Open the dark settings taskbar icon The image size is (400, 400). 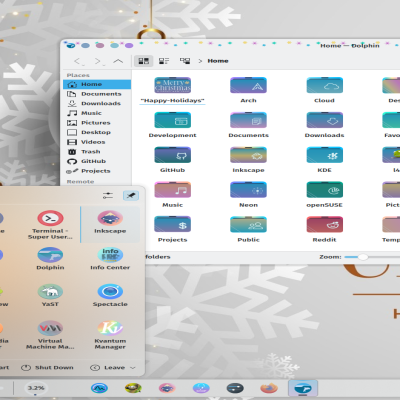235,388
